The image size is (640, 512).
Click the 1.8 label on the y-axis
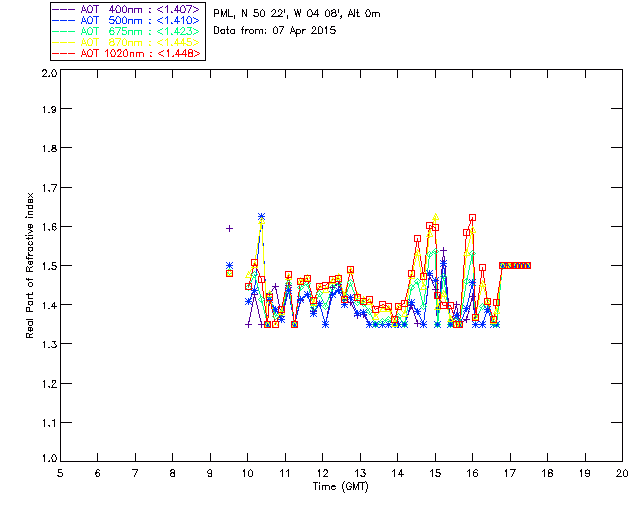tap(49, 148)
